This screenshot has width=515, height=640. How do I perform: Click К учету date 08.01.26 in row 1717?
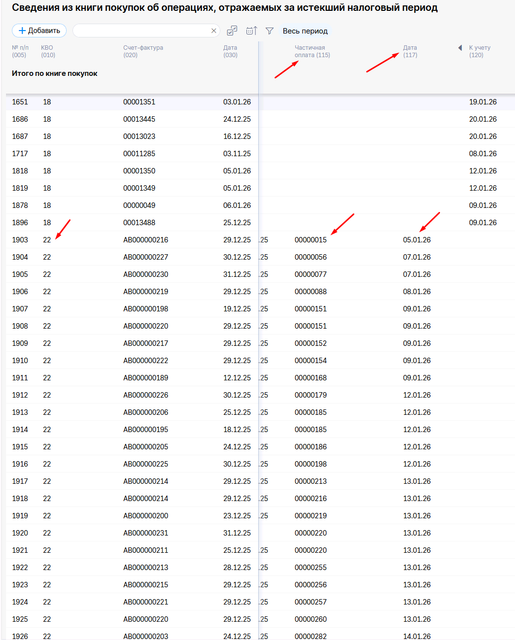[x=483, y=153]
